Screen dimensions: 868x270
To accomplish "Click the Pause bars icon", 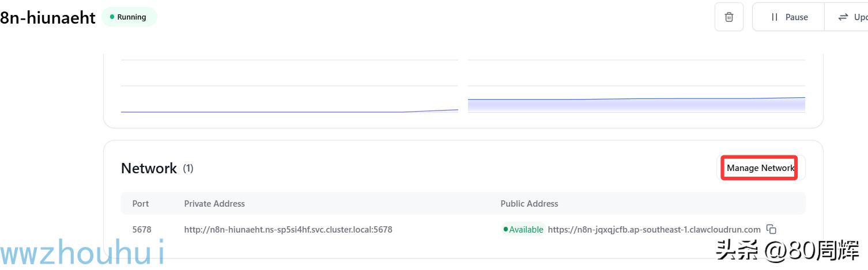I will point(775,17).
